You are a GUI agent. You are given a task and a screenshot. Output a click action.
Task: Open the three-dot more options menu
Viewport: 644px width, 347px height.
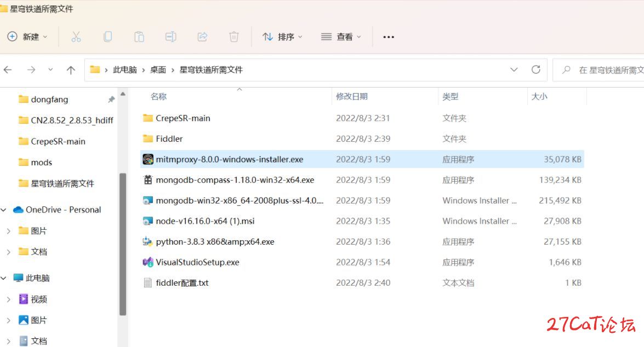click(389, 37)
